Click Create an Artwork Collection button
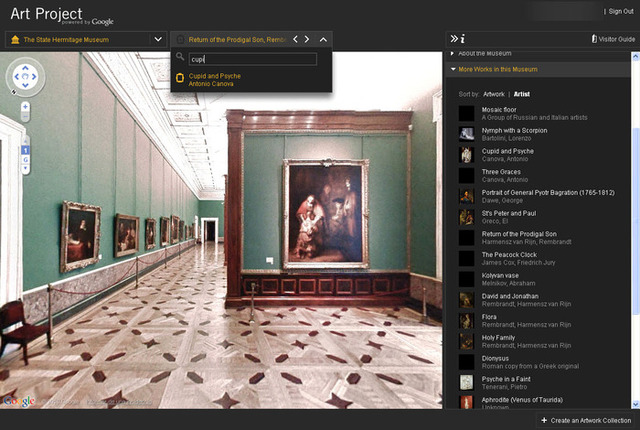 coord(586,420)
